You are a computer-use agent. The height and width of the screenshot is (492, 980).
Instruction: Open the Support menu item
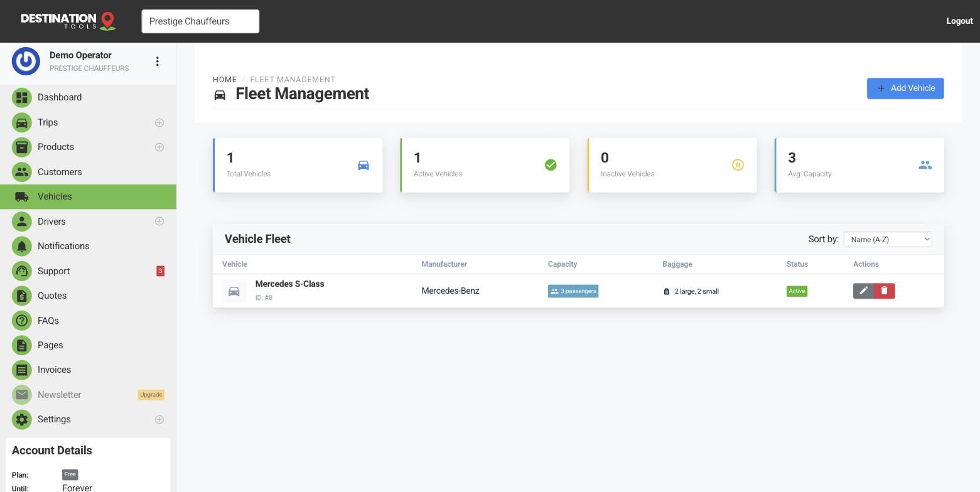point(88,271)
